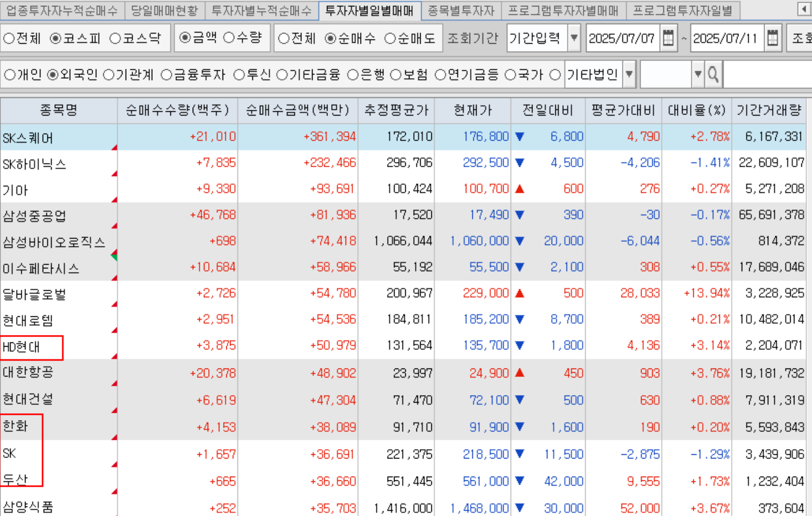This screenshot has width=812, height=516.
Task: Choose the 개인 investor radio button
Action: [10, 75]
